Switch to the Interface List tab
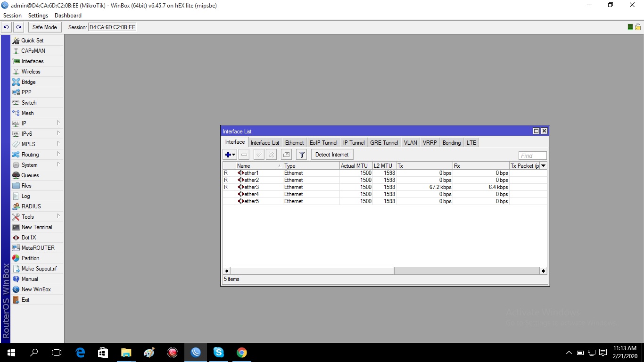 265,143
